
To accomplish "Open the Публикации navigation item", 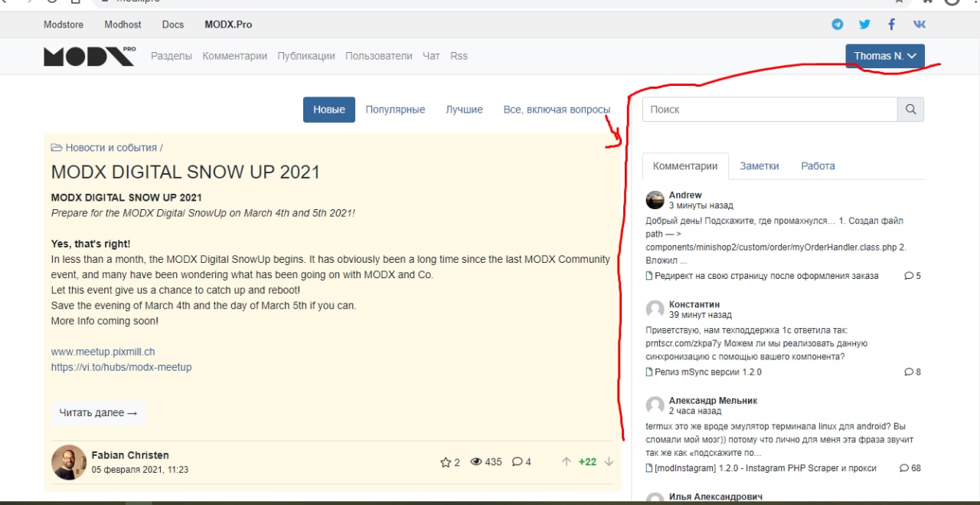I will coord(306,56).
